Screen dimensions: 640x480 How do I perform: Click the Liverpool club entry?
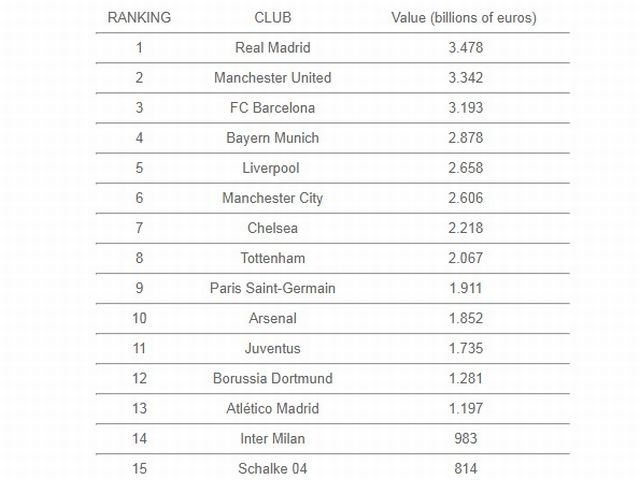pyautogui.click(x=271, y=168)
